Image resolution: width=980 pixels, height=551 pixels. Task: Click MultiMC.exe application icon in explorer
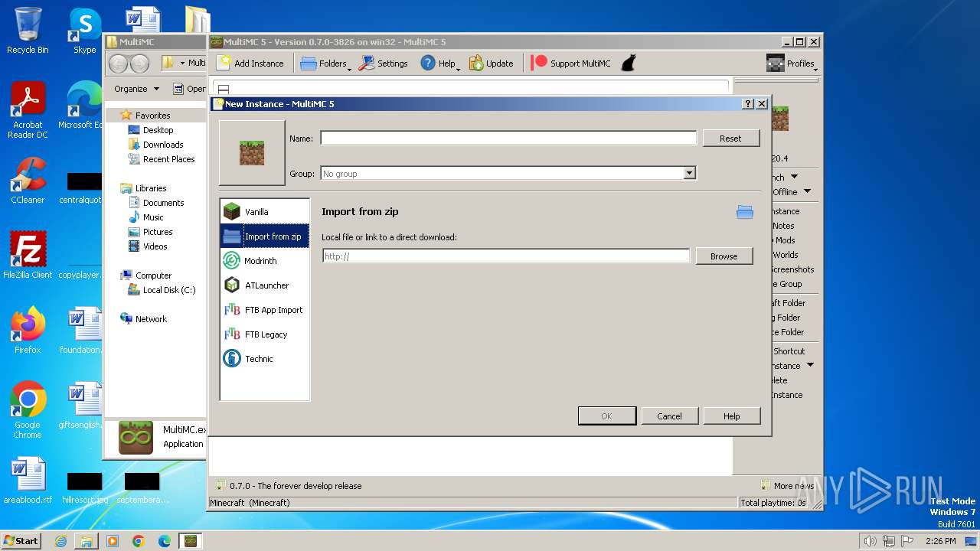pyautogui.click(x=136, y=437)
